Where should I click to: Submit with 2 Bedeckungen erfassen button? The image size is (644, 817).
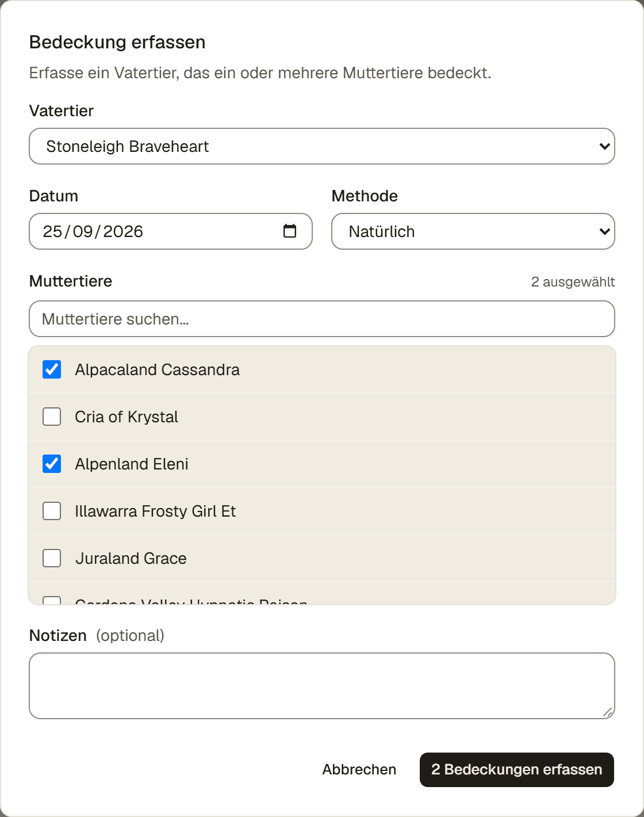[517, 770]
